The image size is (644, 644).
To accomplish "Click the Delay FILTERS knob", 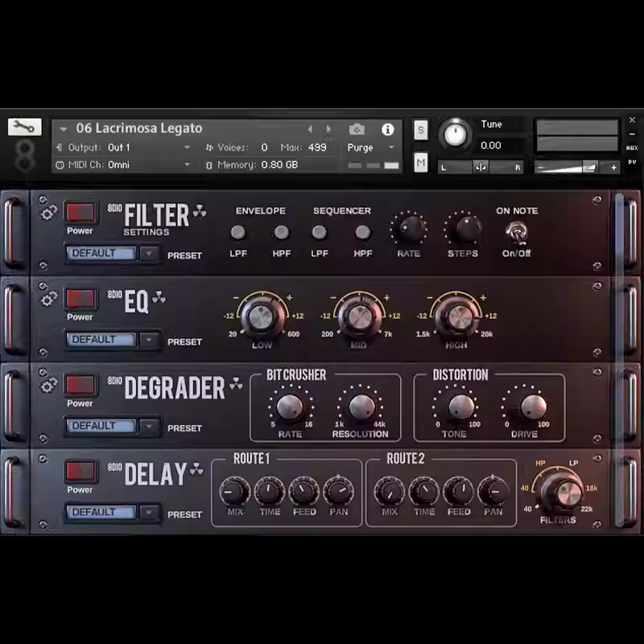I will pos(561,491).
